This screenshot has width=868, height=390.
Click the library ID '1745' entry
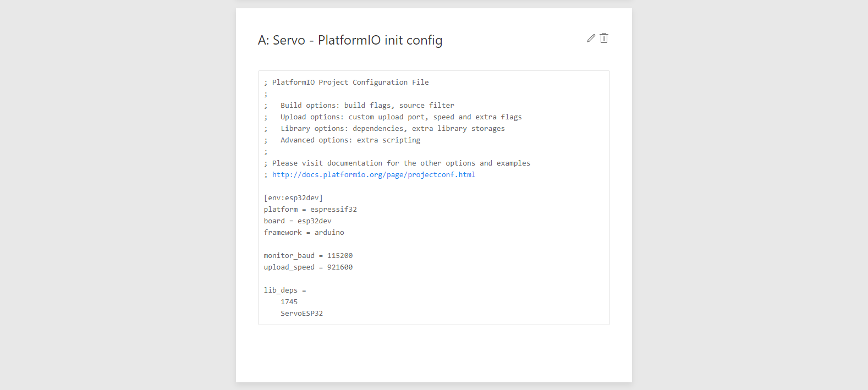(x=289, y=301)
